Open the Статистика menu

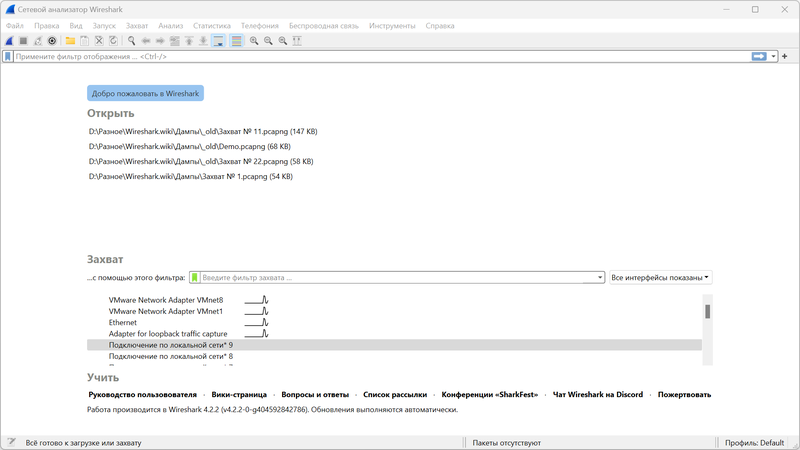(x=212, y=26)
